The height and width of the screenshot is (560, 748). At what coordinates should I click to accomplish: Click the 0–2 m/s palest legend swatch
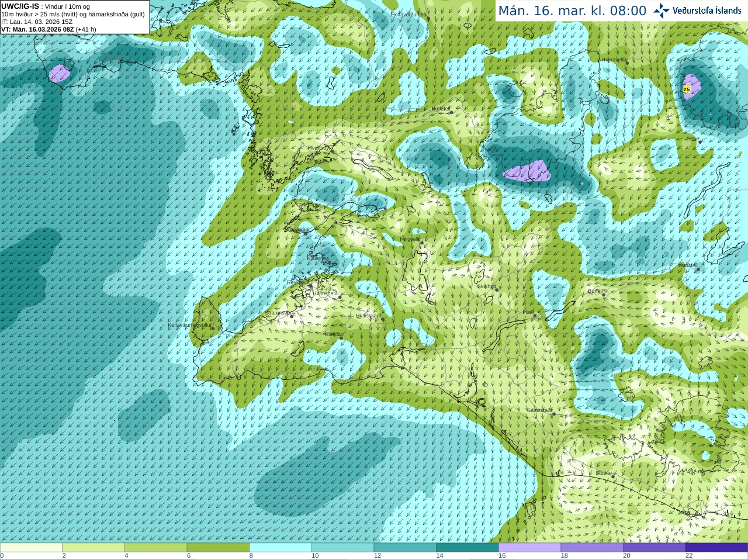[x=31, y=548]
